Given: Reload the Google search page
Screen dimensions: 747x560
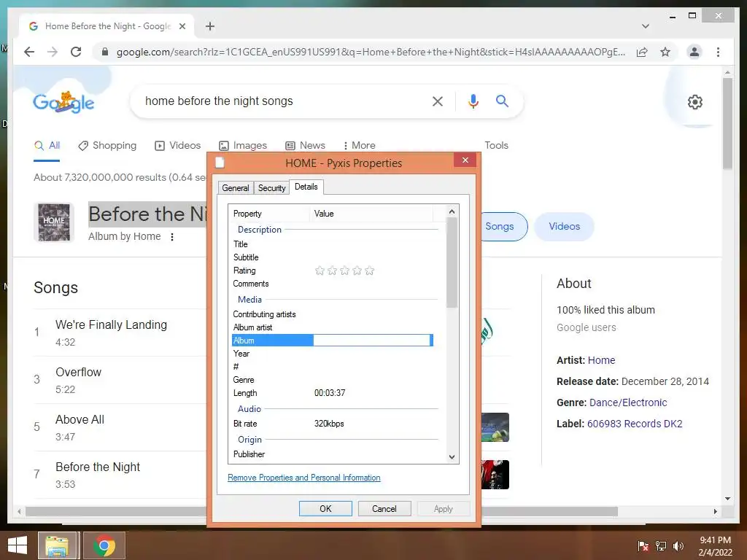Looking at the screenshot, I should (76, 52).
